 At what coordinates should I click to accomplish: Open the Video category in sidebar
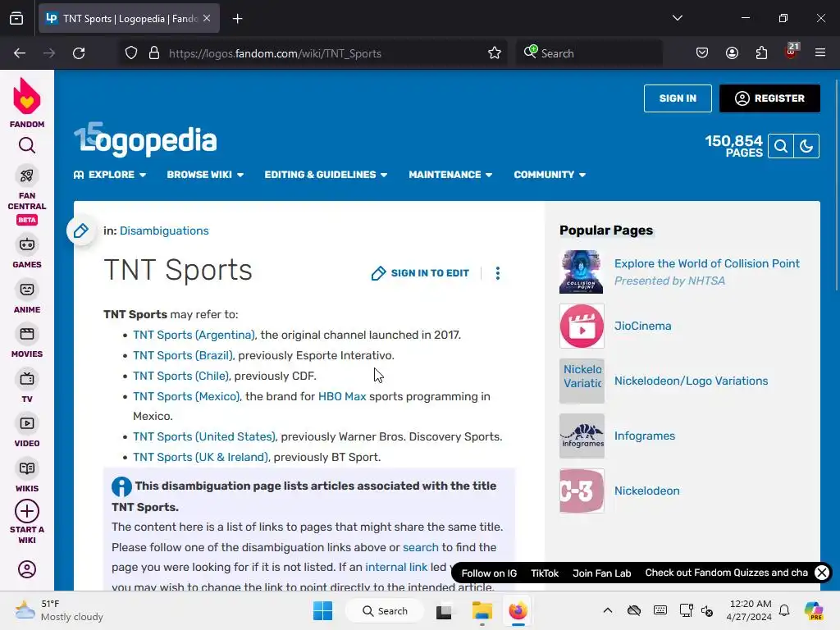coord(27,431)
